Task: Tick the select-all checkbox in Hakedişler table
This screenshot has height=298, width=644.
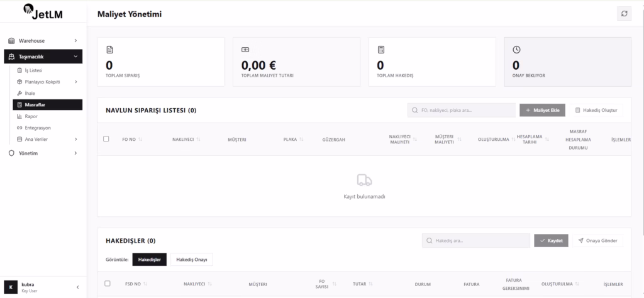Action: (x=107, y=284)
